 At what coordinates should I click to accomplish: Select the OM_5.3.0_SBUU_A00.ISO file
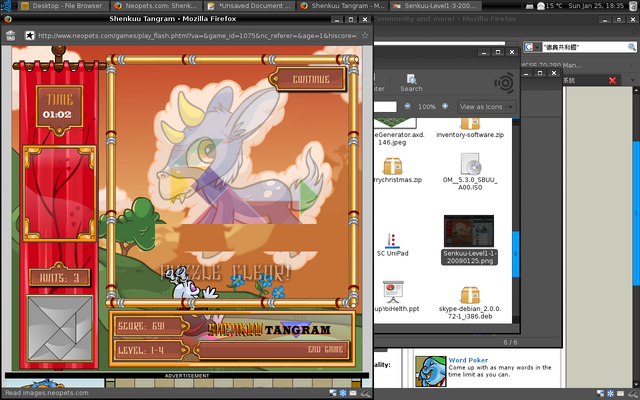tap(470, 171)
